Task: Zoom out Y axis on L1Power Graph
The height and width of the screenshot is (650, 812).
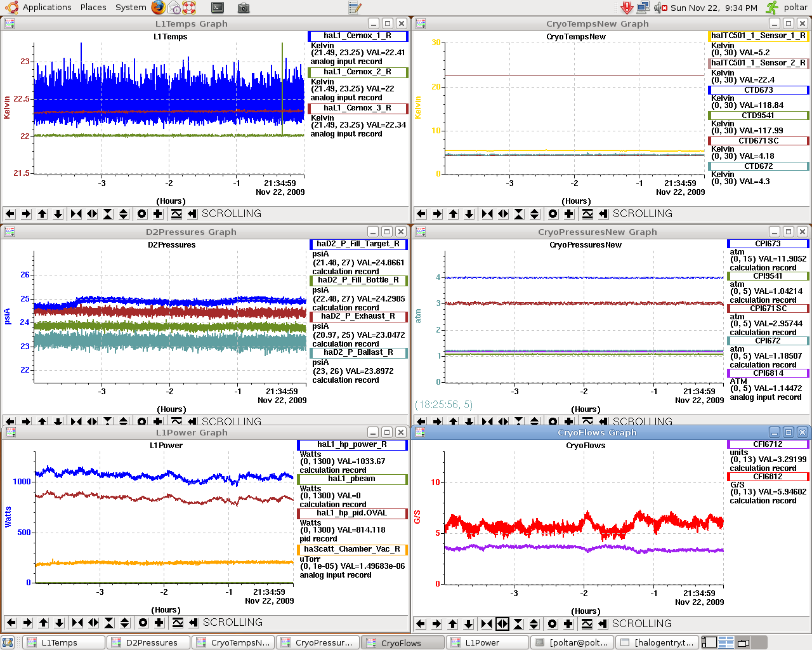Action: coord(125,623)
